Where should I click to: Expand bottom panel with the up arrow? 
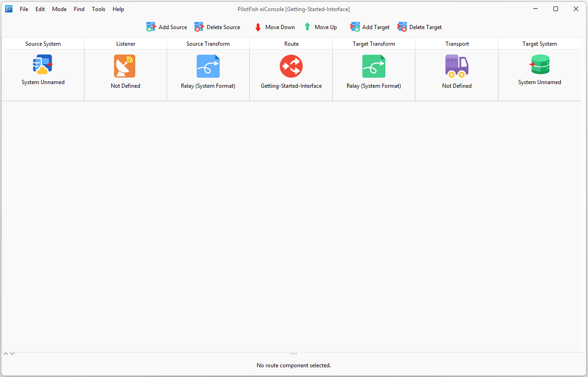click(6, 354)
